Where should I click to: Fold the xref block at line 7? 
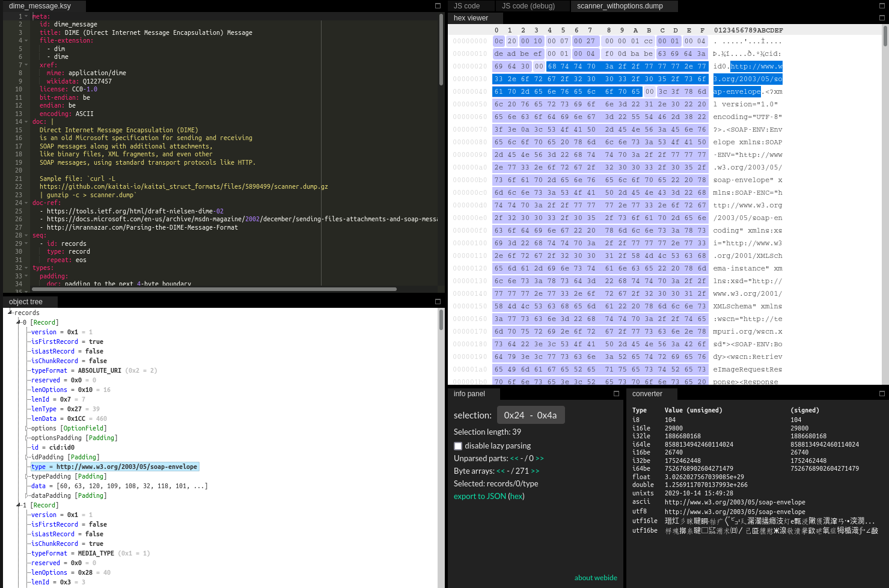(26, 65)
